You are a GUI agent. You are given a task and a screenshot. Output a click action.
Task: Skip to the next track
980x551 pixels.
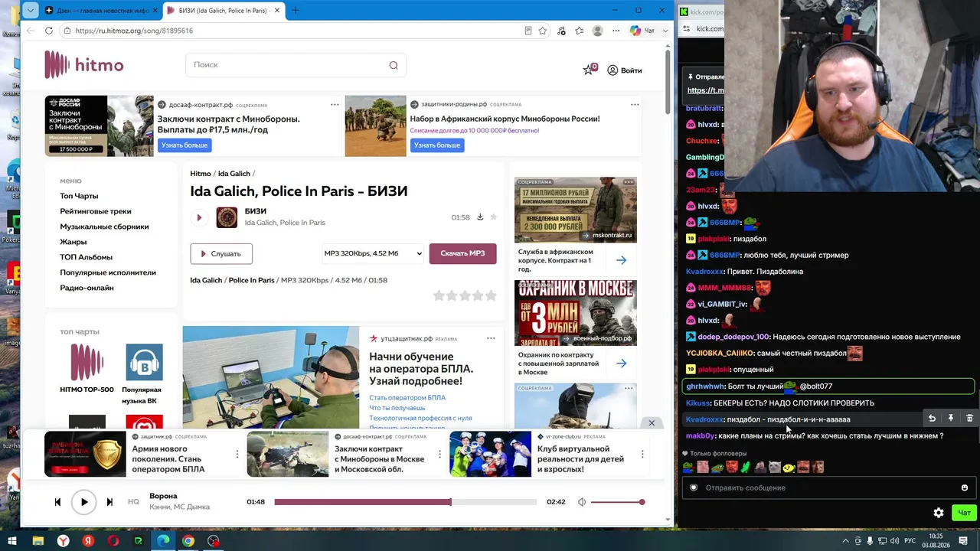pyautogui.click(x=109, y=502)
